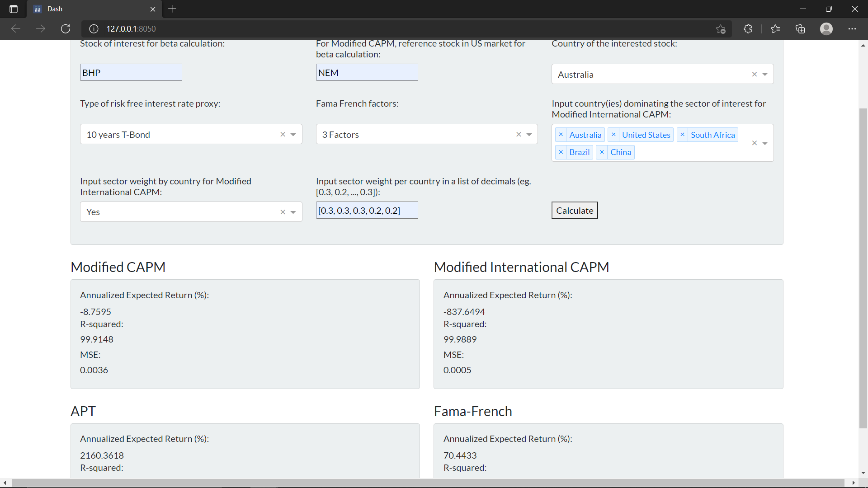Image resolution: width=868 pixels, height=488 pixels.
Task: Open the 10 years T-Bond combo box
Action: tap(191, 134)
